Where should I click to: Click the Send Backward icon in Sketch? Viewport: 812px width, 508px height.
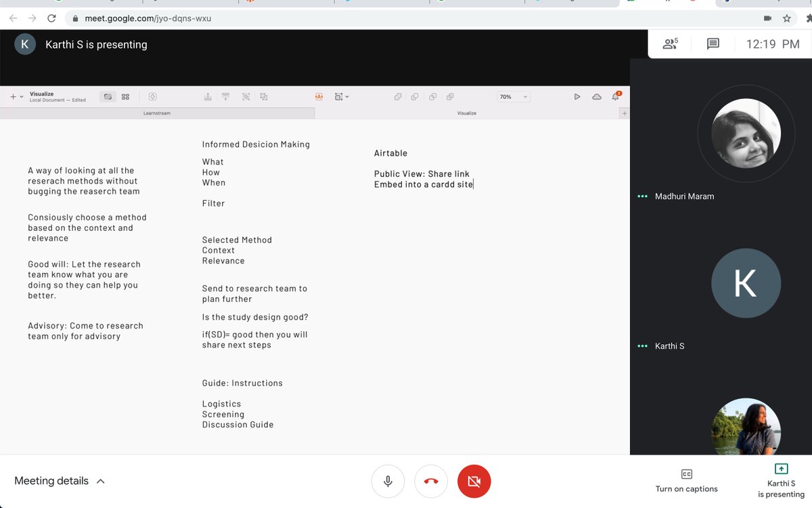(226, 97)
